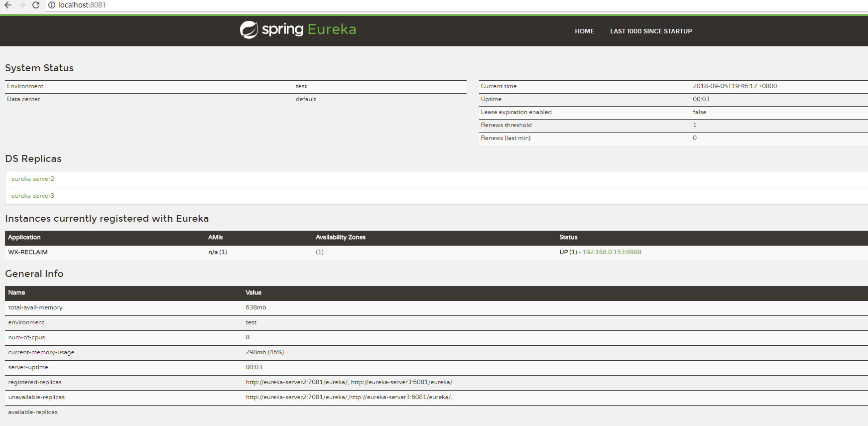Click the Status column header
Screen dimensions: 868x426
coord(568,237)
